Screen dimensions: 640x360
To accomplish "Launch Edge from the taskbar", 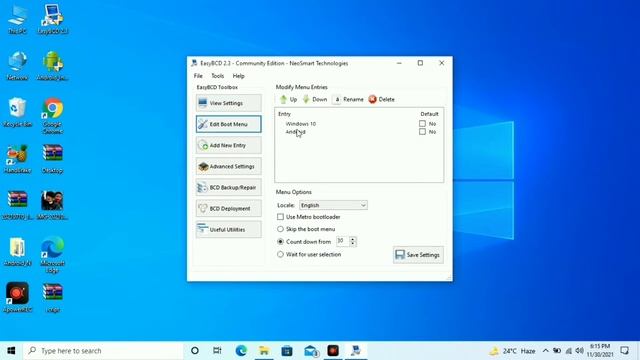I will 241,351.
